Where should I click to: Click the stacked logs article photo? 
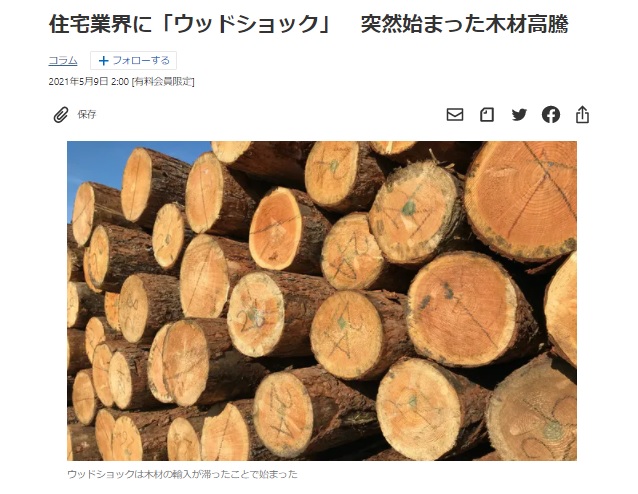(321, 301)
